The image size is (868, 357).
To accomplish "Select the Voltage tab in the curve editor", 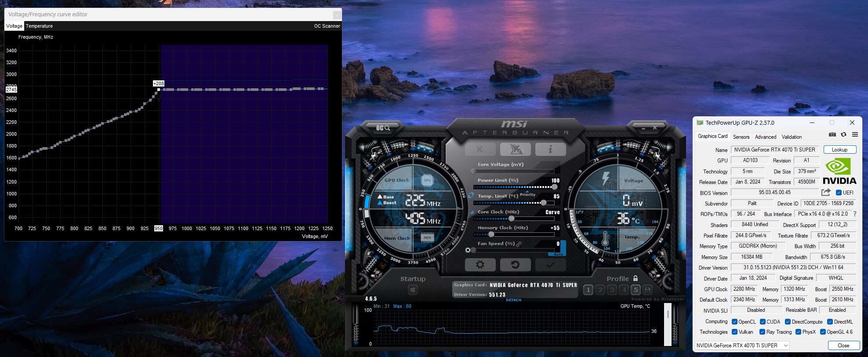I will click(x=14, y=26).
